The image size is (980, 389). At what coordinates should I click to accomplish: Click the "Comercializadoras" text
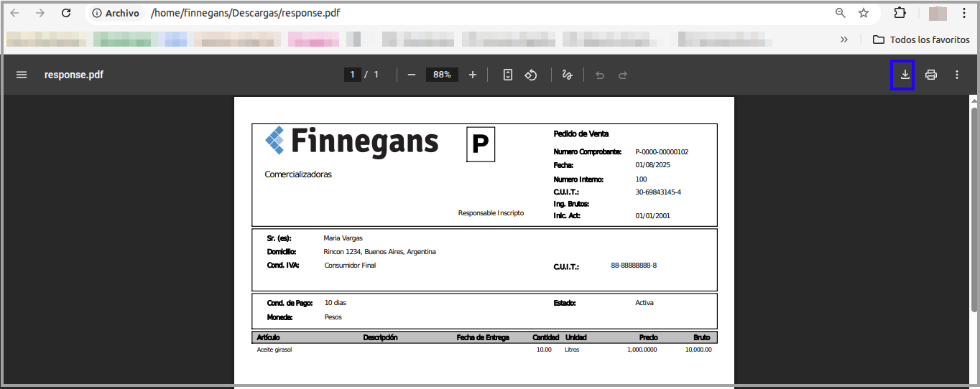298,174
